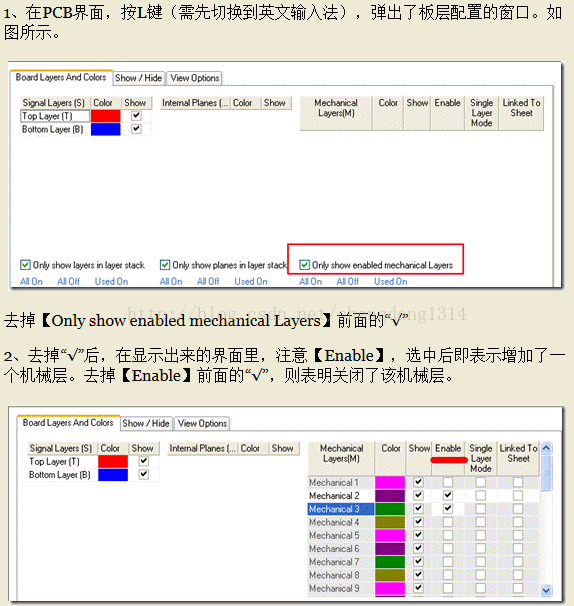Enable the Mechanical 5 layer checkbox
The height and width of the screenshot is (606, 574).
point(448,535)
